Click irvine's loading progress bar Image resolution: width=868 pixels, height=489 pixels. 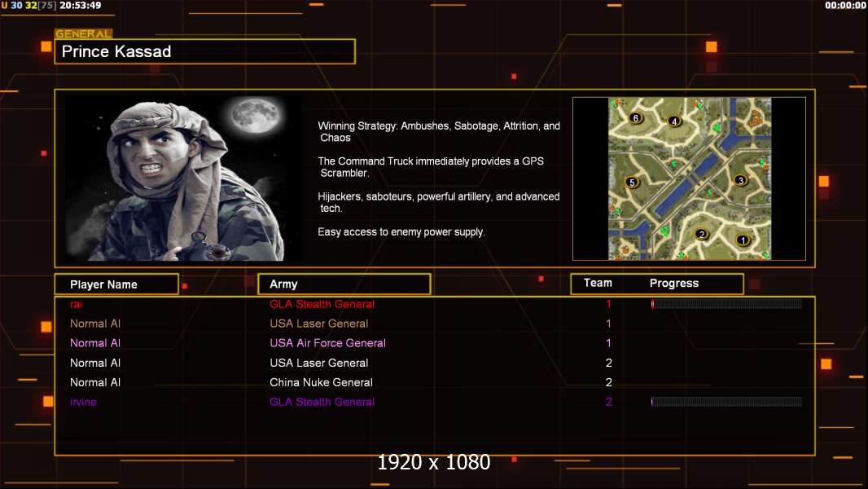point(726,402)
